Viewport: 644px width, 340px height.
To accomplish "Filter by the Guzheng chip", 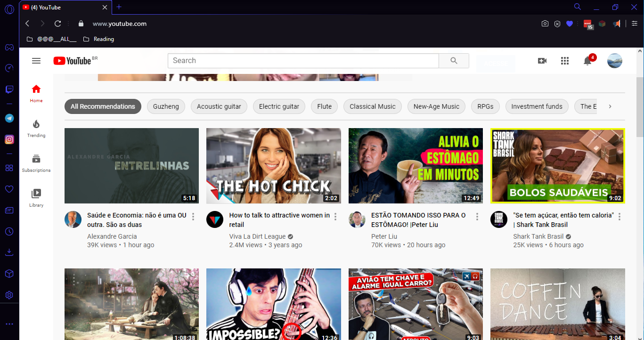I will 166,106.
